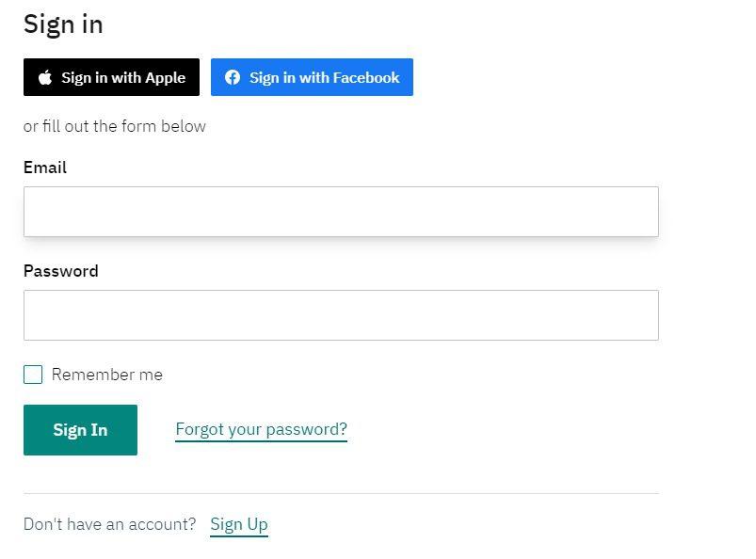The image size is (756, 559).
Task: Choose Sign in with Apple button
Action: pyautogui.click(x=111, y=77)
